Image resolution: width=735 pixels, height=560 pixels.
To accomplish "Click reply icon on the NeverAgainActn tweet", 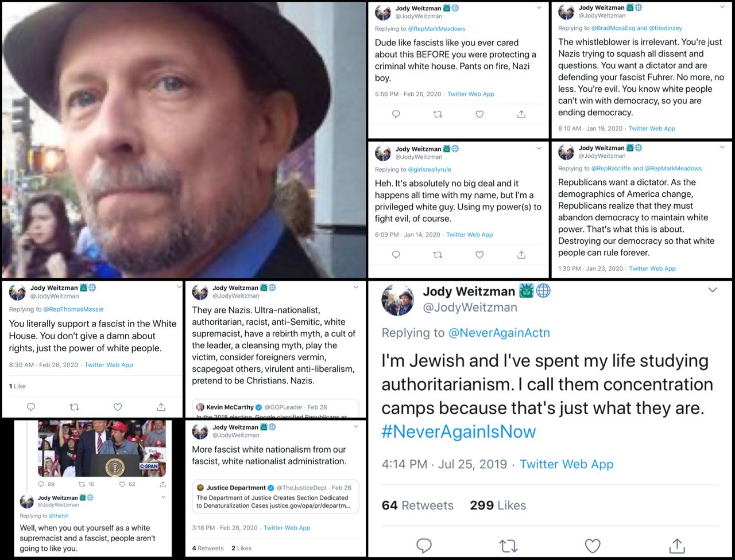I will (x=424, y=545).
